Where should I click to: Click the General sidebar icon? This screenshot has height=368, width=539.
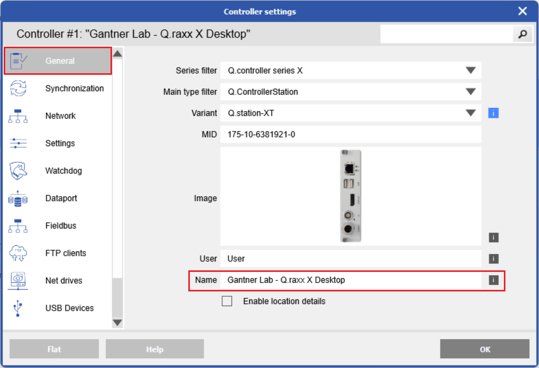tap(18, 61)
